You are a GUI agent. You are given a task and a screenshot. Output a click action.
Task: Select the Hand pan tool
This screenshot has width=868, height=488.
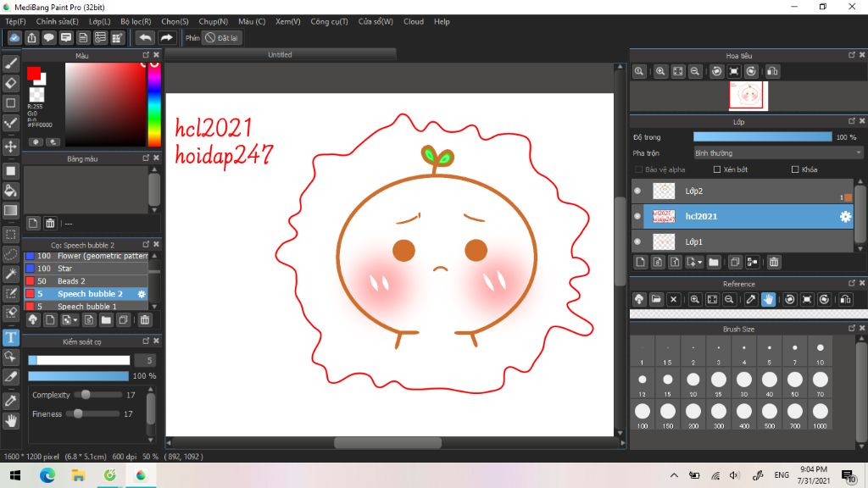point(10,421)
